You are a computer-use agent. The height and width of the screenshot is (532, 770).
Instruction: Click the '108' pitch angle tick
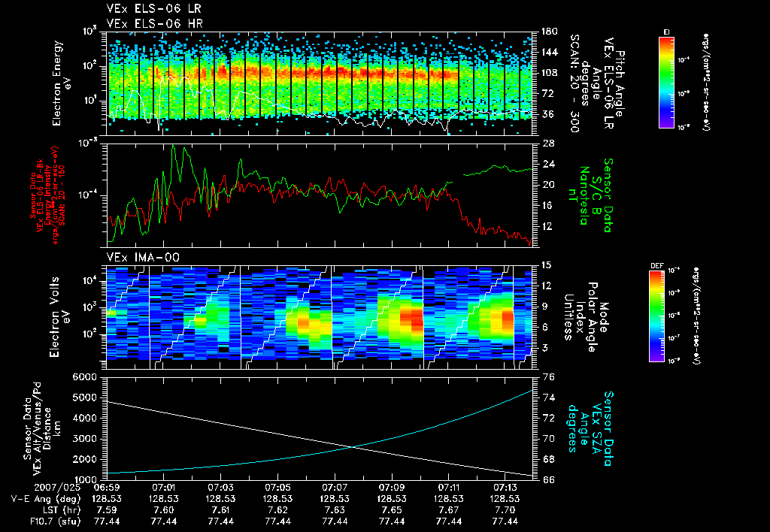550,73
